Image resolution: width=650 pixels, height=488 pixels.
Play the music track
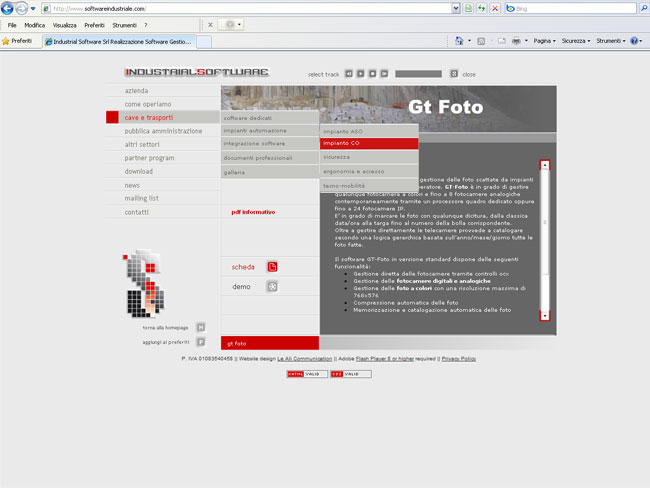pyautogui.click(x=361, y=73)
